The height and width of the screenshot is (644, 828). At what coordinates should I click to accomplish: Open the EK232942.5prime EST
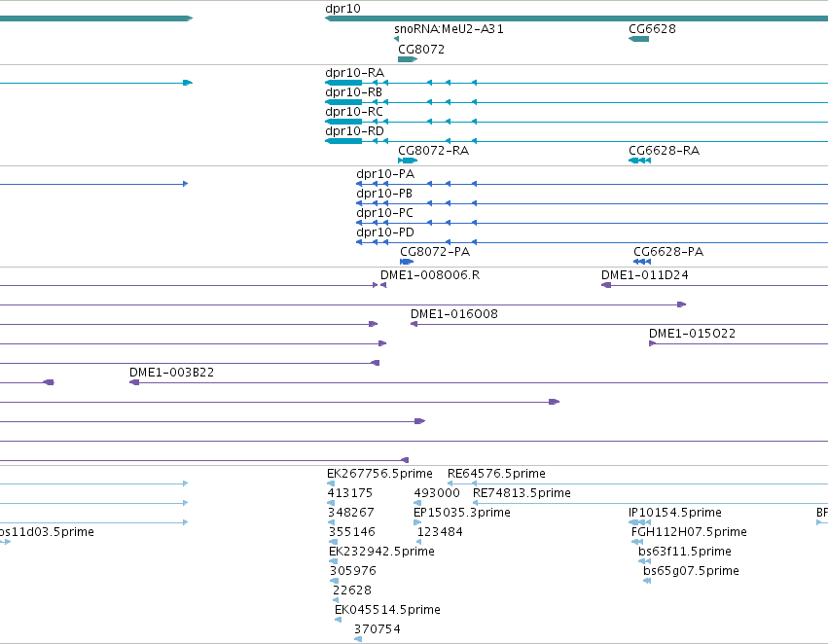pyautogui.click(x=381, y=553)
